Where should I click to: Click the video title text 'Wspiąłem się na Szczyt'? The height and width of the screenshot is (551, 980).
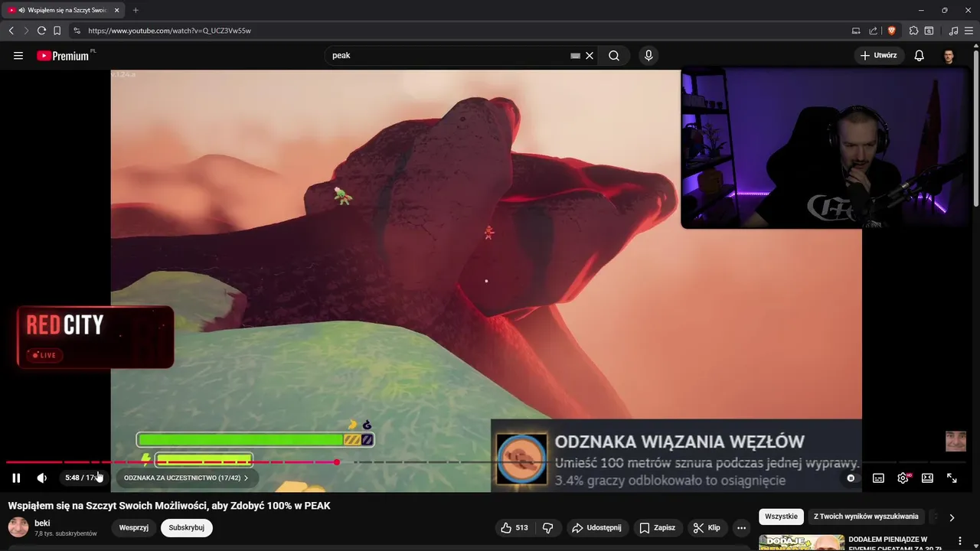click(x=169, y=506)
